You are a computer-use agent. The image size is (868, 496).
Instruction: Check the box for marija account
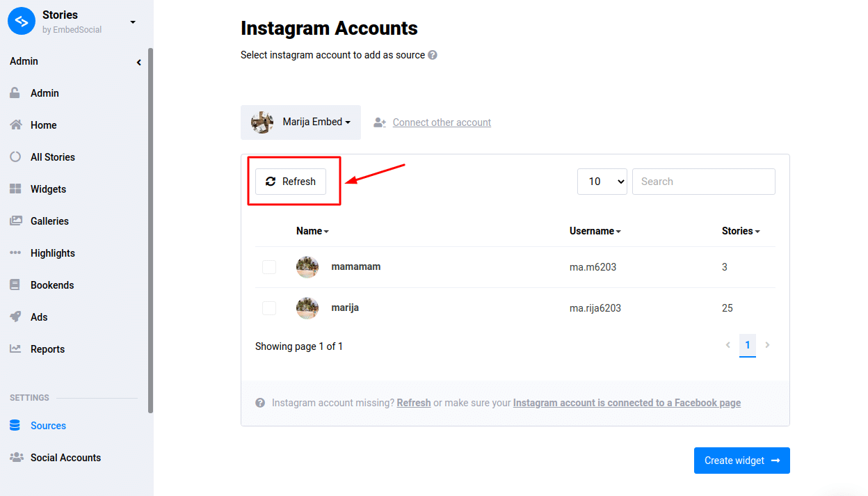(x=269, y=308)
